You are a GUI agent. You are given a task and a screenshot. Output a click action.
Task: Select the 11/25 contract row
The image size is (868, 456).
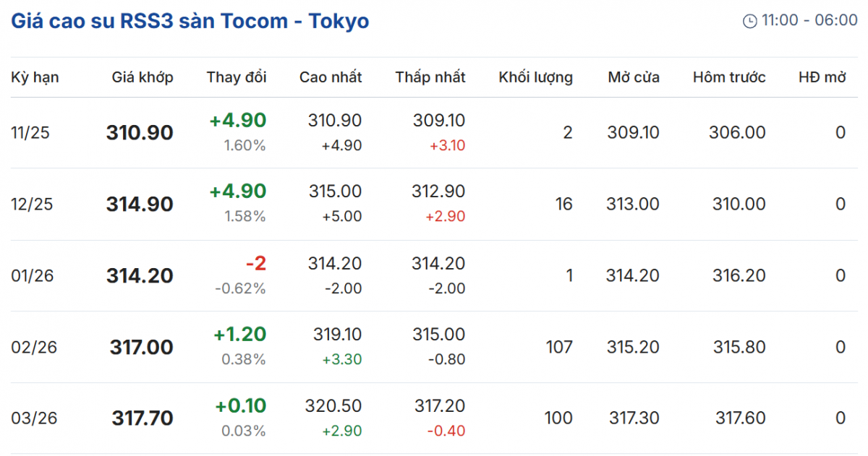(30, 133)
